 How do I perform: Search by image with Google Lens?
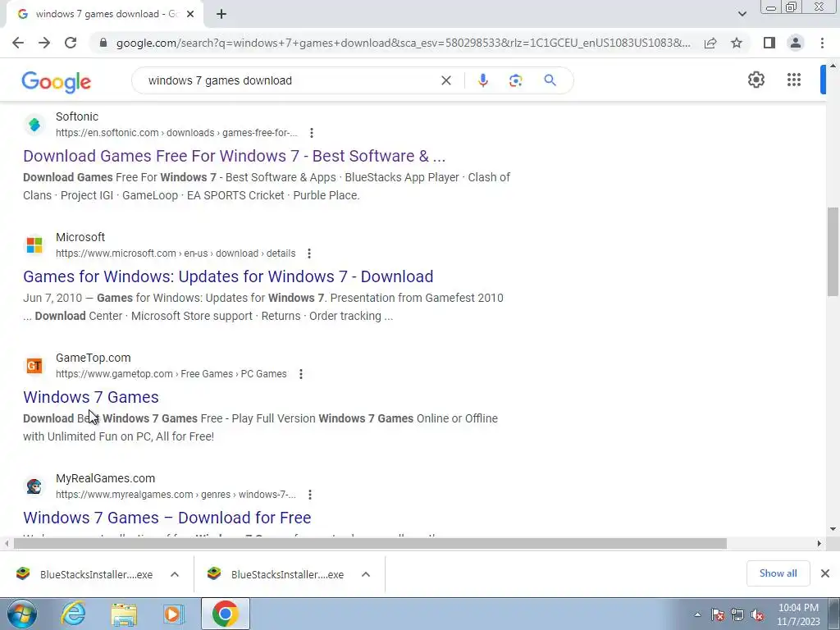pyautogui.click(x=515, y=80)
